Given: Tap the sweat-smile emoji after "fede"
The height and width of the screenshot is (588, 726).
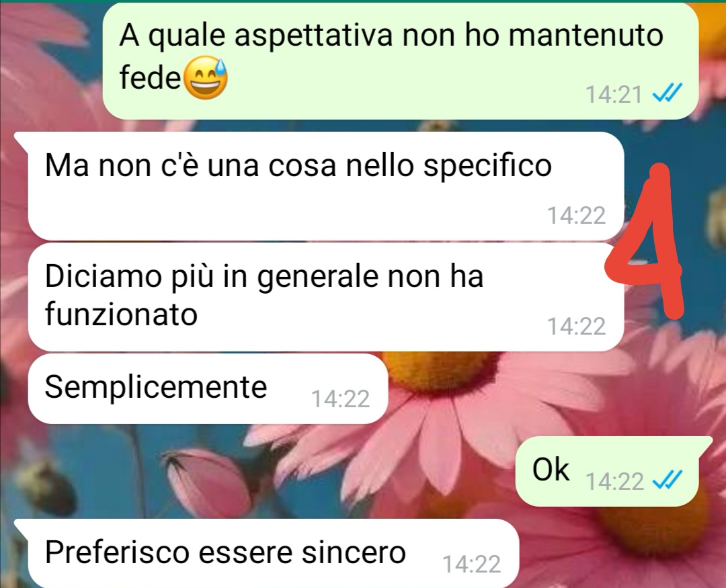Looking at the screenshot, I should (x=206, y=79).
